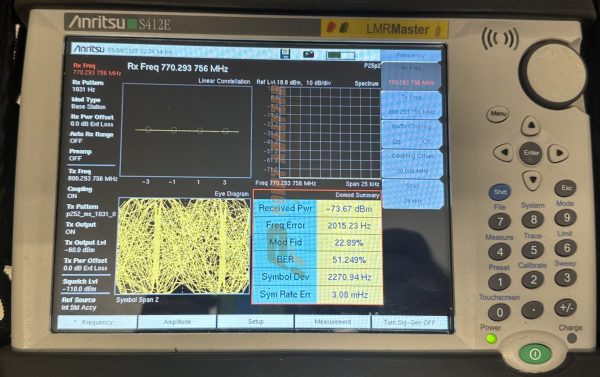Click keypad 0 (Touchscreen)
Image resolution: width=600 pixels, height=377 pixels.
(x=499, y=312)
